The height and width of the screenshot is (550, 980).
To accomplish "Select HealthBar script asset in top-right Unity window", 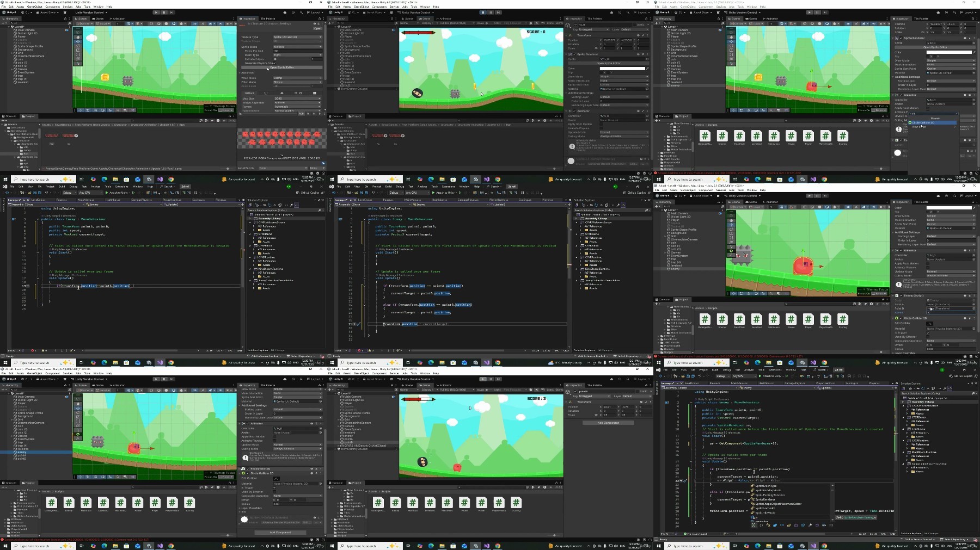I will [x=739, y=136].
